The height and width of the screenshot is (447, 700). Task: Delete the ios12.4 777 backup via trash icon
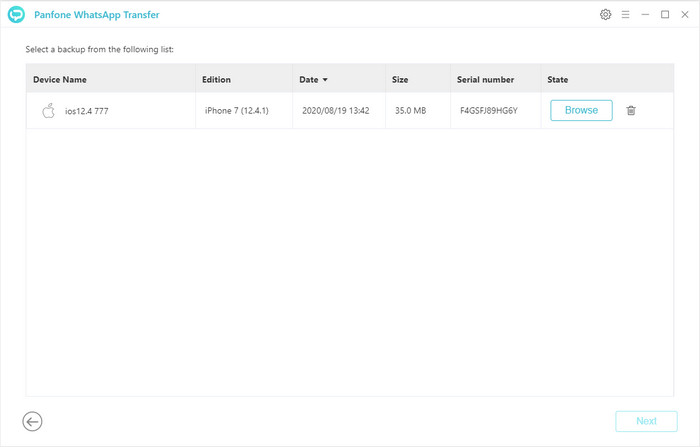pyautogui.click(x=631, y=110)
